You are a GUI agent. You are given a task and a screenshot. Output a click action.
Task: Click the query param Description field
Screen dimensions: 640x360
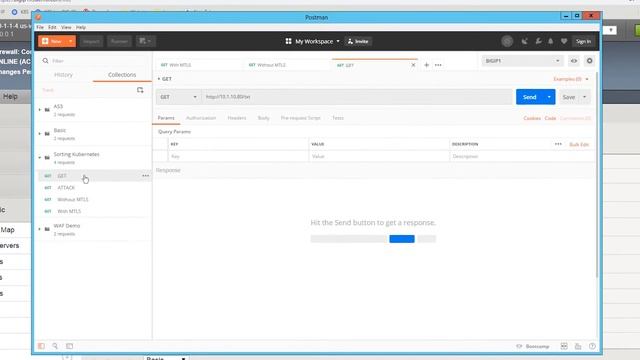pyautogui.click(x=522, y=156)
